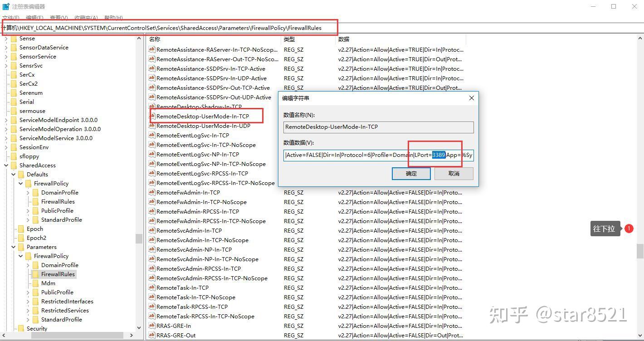This screenshot has height=341, width=644.
Task: Click the Registry Editor icon in the title bar
Action: pyautogui.click(x=6, y=6)
